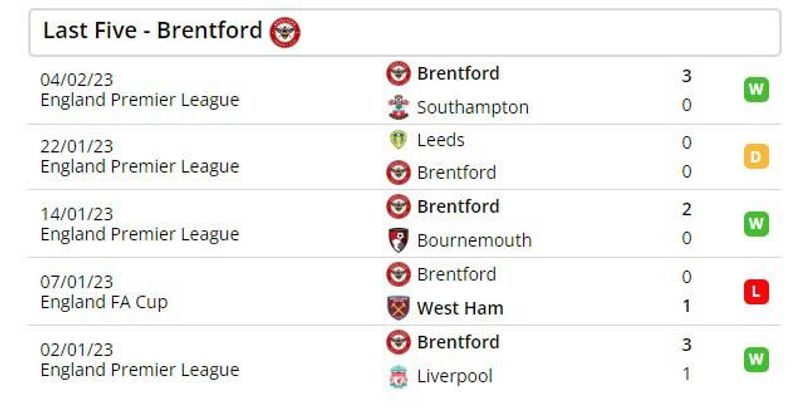
Task: Click the Brentford crest in the header
Action: click(285, 32)
